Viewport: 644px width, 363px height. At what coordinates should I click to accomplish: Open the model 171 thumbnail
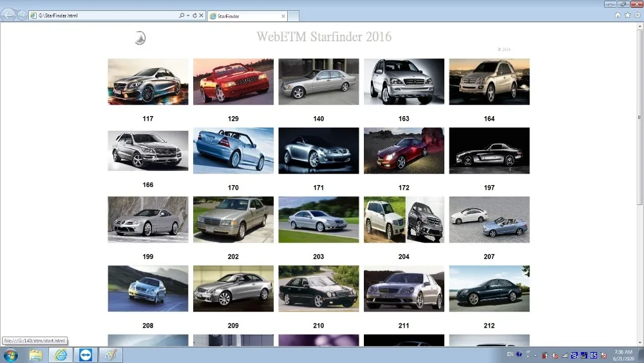(x=319, y=150)
